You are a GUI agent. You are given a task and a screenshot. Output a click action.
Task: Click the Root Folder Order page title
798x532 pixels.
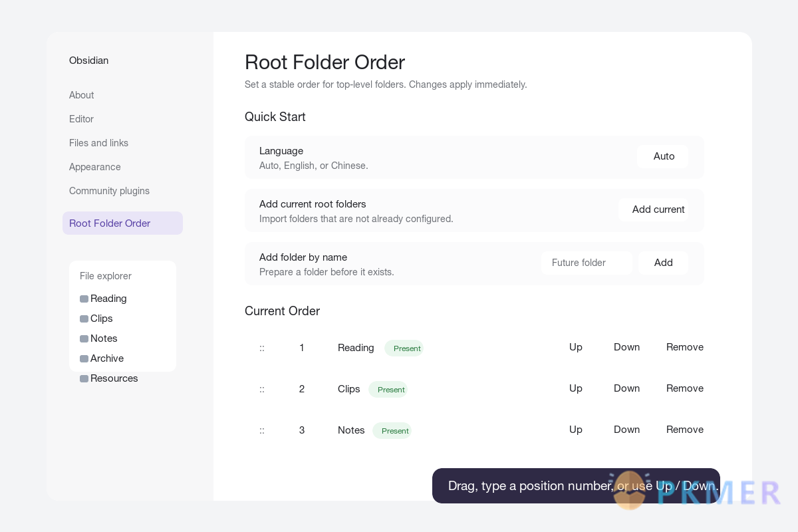(x=325, y=63)
